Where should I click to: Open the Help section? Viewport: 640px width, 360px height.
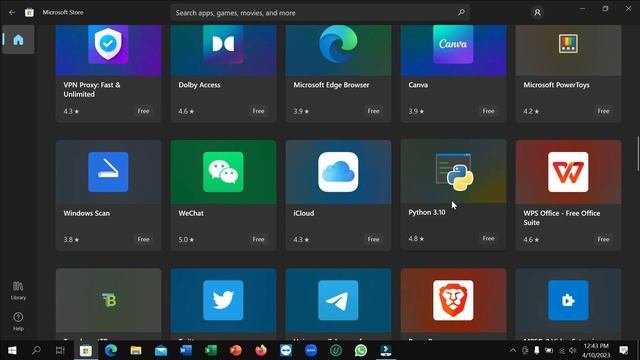[x=18, y=321]
